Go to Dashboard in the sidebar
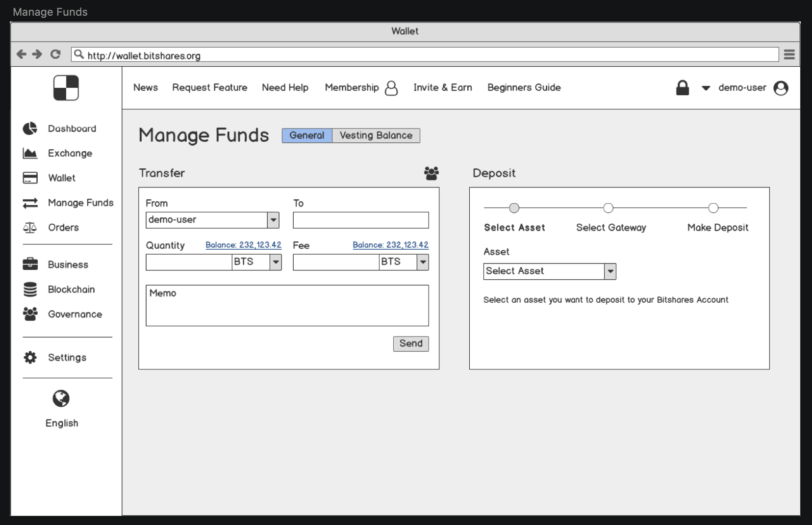This screenshot has width=812, height=525. 72,129
